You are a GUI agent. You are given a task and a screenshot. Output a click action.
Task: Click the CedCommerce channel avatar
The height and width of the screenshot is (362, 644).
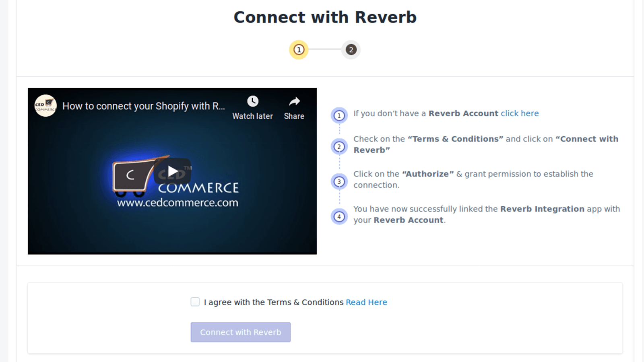(45, 106)
